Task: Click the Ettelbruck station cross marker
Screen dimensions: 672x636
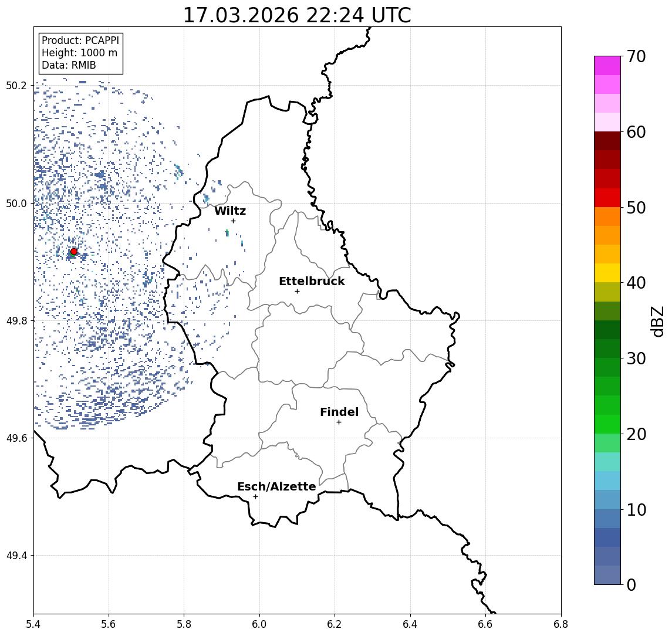Action: [297, 292]
